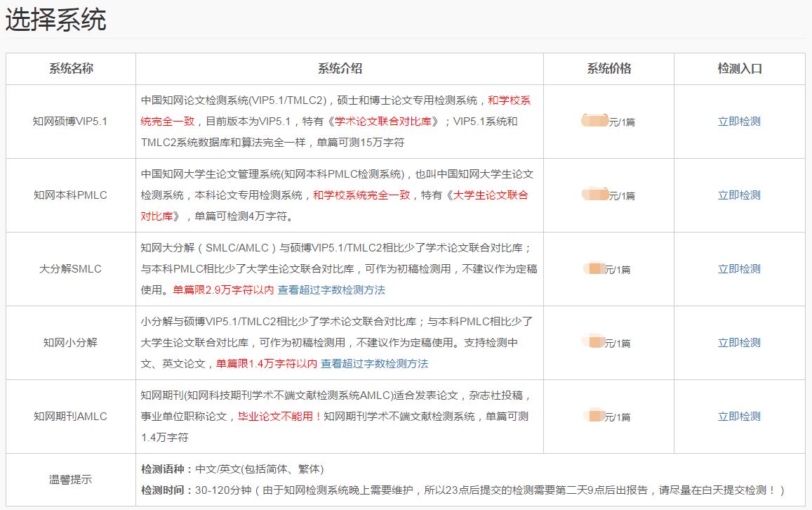Click the price cell for 大分解SMLC
Viewport: 812px width, 510px height.
pos(608,268)
